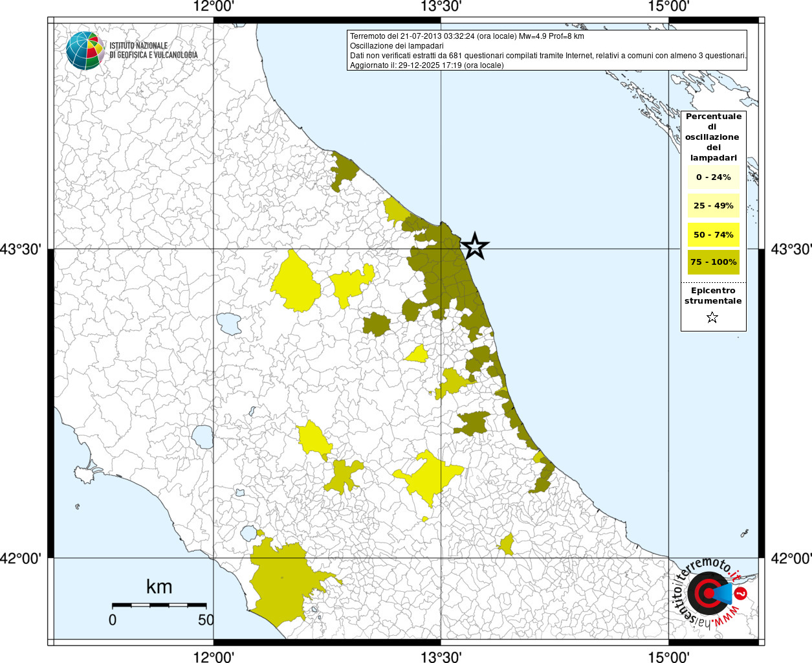Screen dimensions: 812x663
Task: Click the 'Oscillazione dei lampadari' line
Action: coord(397,46)
